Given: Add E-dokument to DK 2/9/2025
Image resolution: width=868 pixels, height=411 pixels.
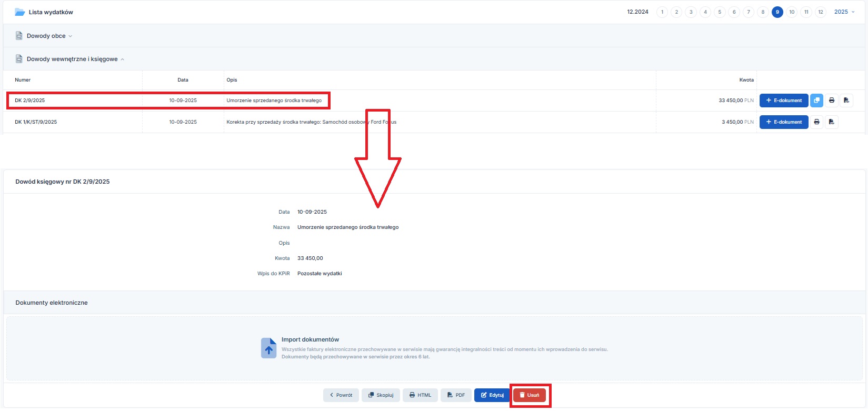Looking at the screenshot, I should click(783, 101).
